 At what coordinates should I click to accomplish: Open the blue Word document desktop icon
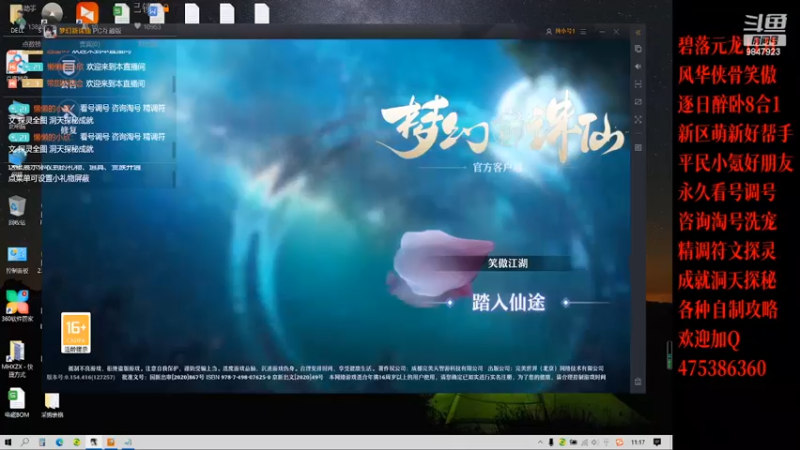tap(157, 13)
